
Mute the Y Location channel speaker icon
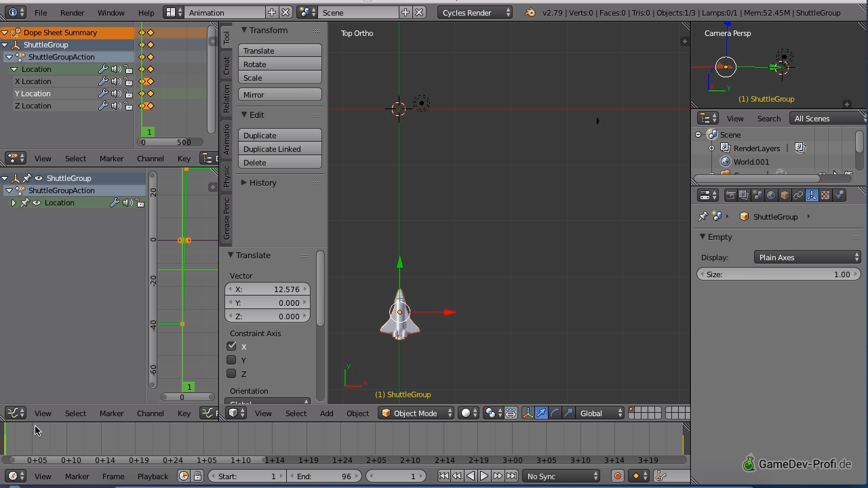tap(116, 94)
